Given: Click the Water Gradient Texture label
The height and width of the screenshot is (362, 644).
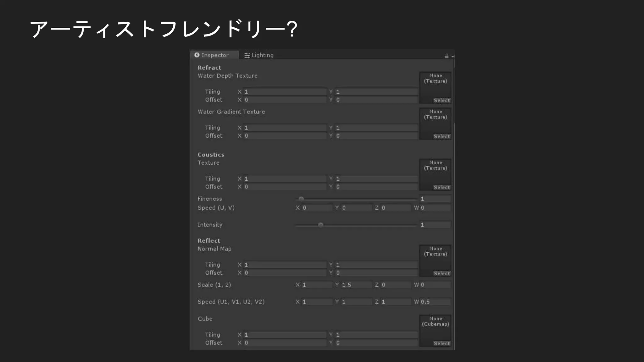Looking at the screenshot, I should [231, 112].
